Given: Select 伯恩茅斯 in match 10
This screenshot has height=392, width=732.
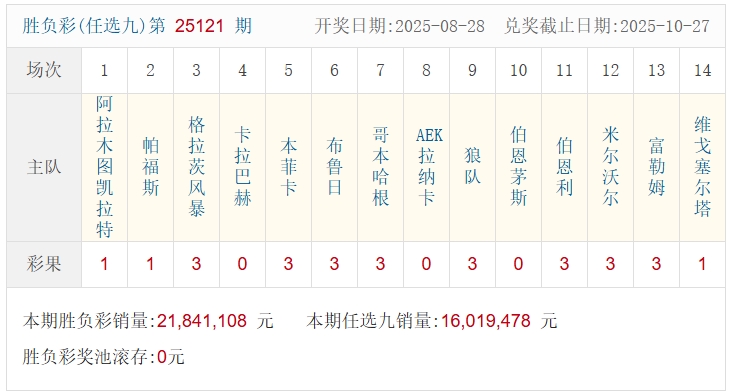Looking at the screenshot, I should click(519, 167).
